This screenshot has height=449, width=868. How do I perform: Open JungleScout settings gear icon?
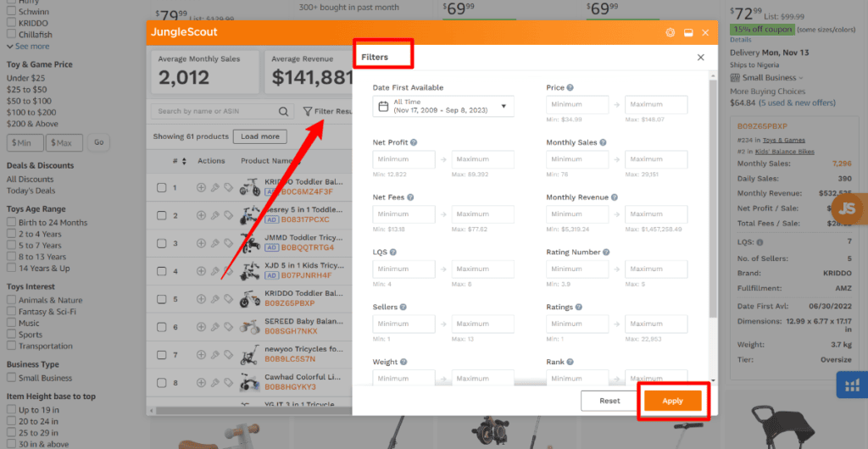pos(670,33)
